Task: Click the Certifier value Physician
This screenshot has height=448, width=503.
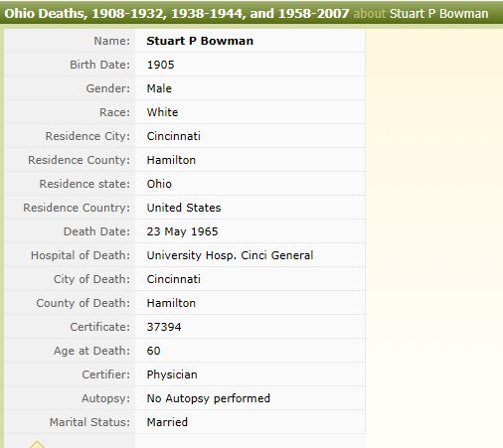Action: 172,374
